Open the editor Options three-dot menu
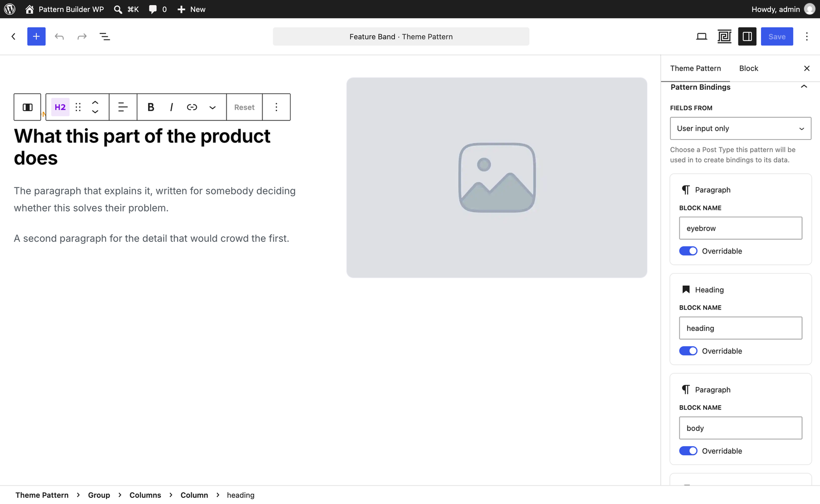 coord(807,36)
